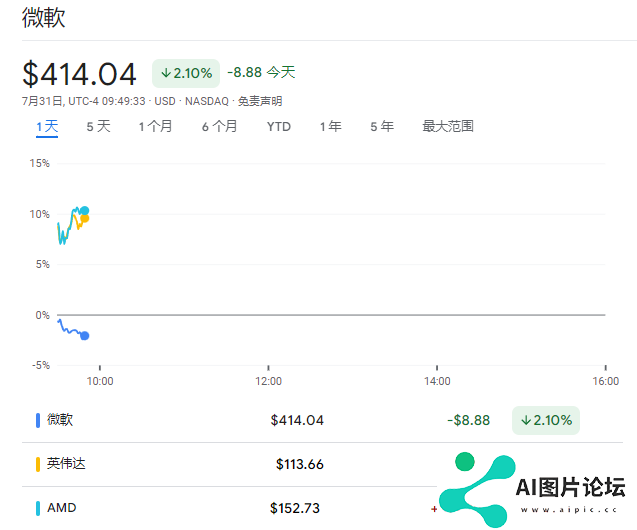637x530 pixels.
Task: Show the 6个月 chart range
Action: pyautogui.click(x=219, y=127)
